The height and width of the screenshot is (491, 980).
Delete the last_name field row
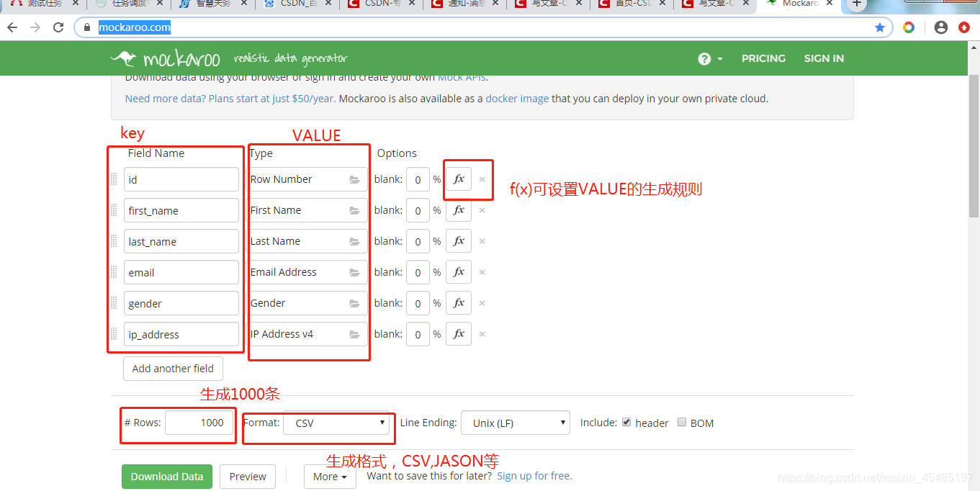point(482,241)
